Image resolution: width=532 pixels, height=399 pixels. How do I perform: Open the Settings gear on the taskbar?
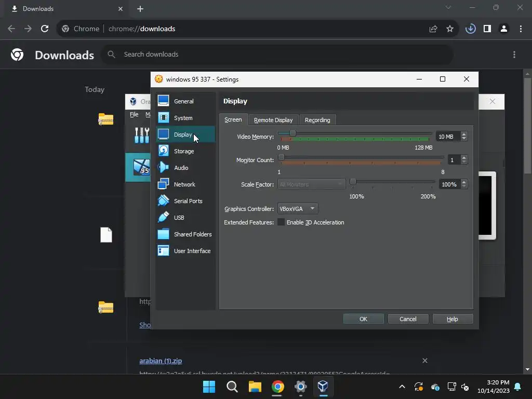pos(301,387)
